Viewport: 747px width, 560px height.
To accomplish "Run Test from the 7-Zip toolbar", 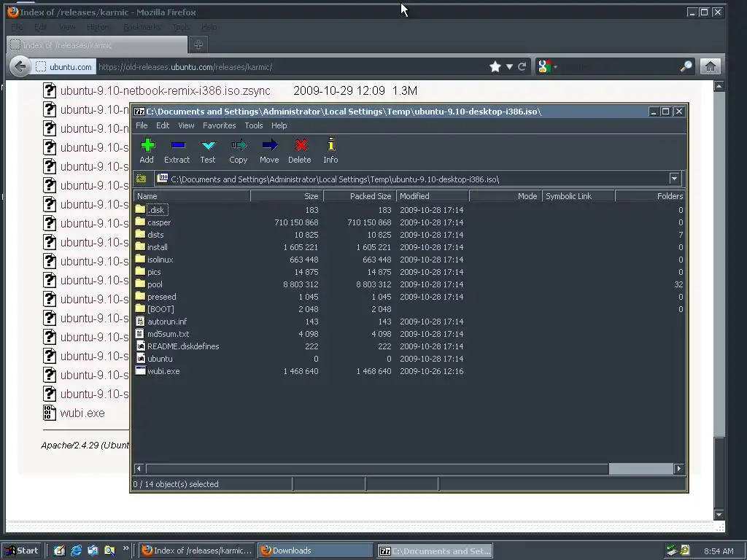I will coord(208,145).
